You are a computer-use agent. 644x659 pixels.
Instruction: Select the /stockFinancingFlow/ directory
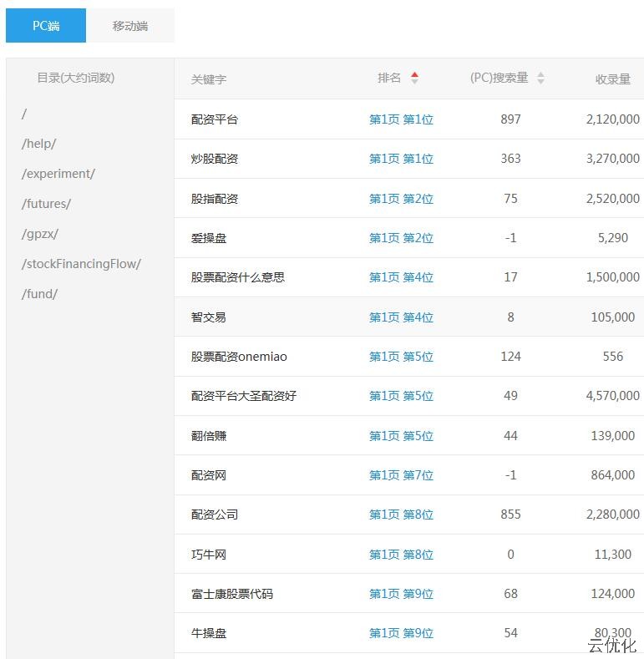(x=82, y=264)
